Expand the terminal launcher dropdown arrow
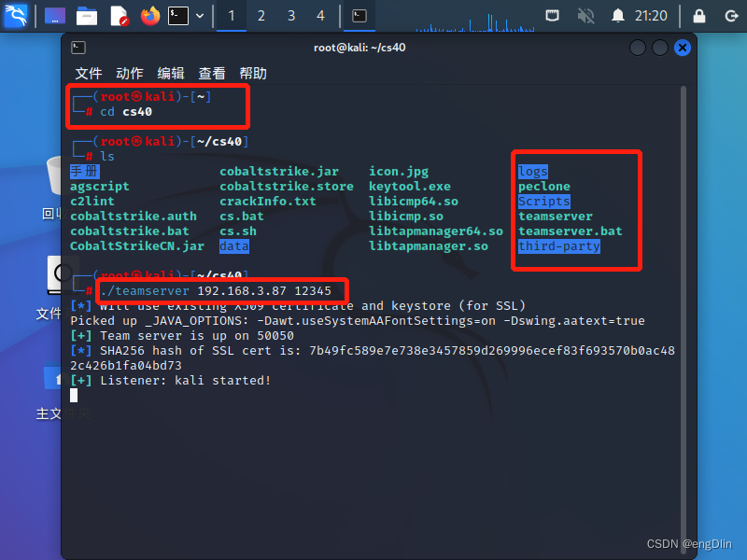 [x=200, y=16]
